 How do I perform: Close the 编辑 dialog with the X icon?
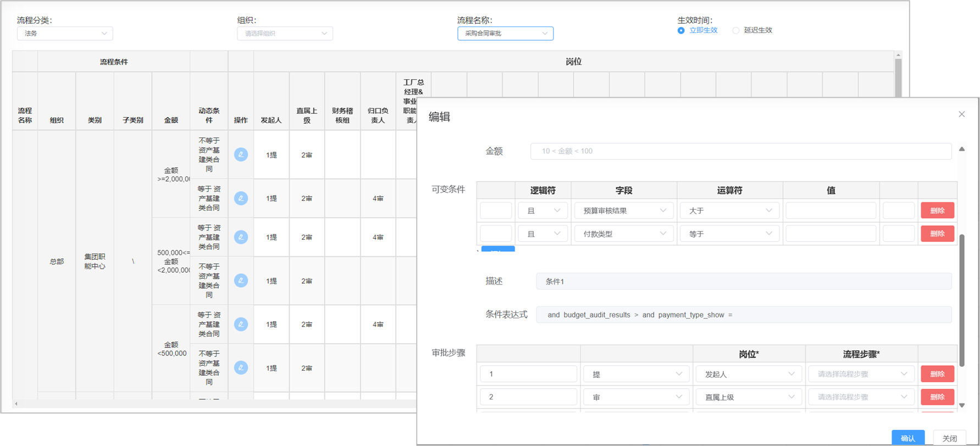[x=961, y=114]
